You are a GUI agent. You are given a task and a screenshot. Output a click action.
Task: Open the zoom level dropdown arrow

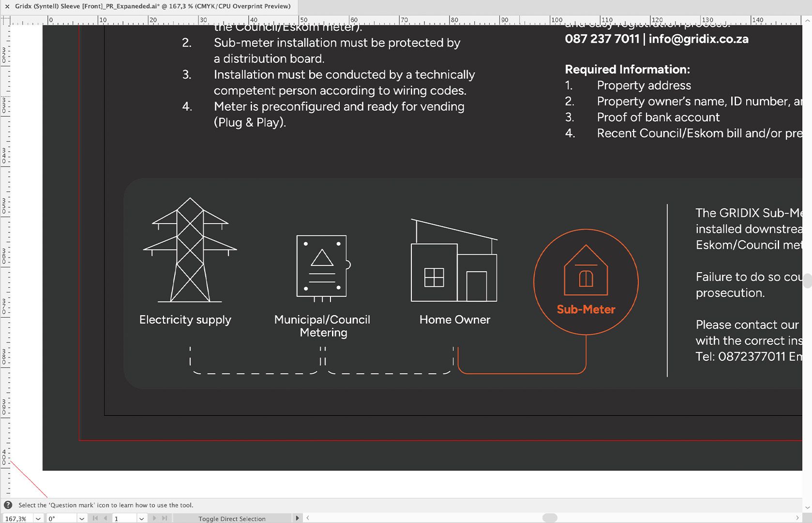tap(38, 519)
